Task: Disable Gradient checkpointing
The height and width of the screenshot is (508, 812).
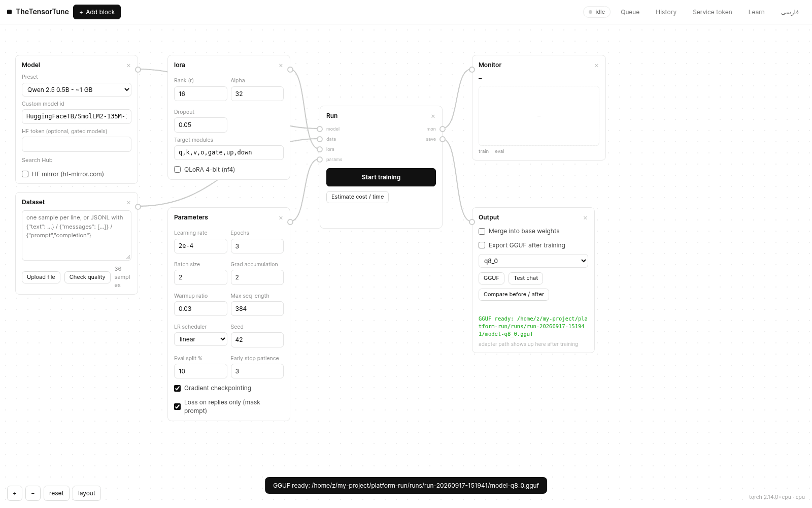Action: click(177, 388)
